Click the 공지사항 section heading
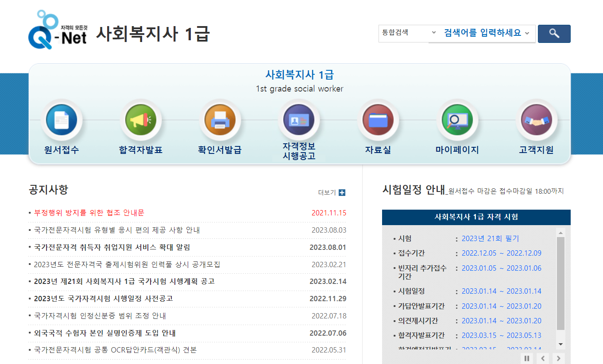Screen dimensions: 603x364 click(49, 190)
